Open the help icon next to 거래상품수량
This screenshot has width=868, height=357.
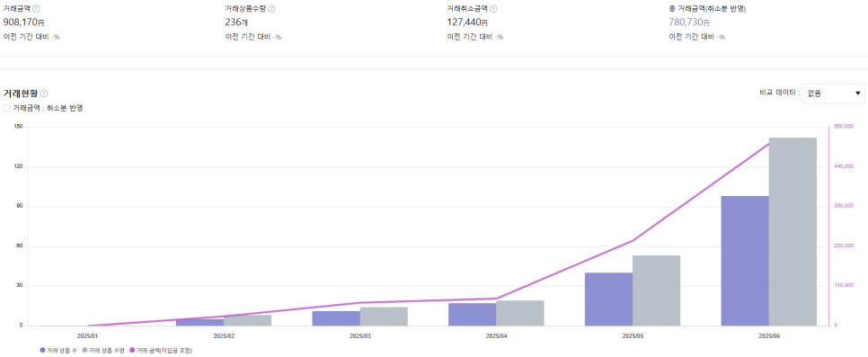tap(271, 9)
